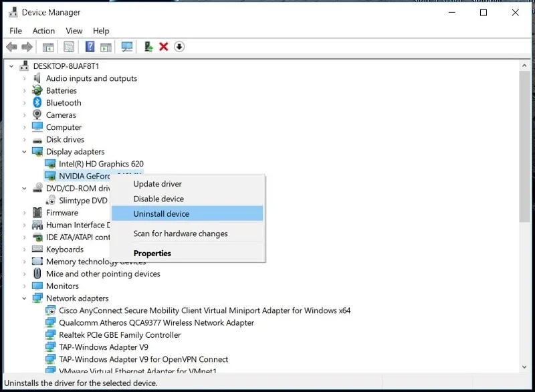Viewport: 535px width, 392px height.
Task: Click the Keyboards category icon
Action: [37, 249]
